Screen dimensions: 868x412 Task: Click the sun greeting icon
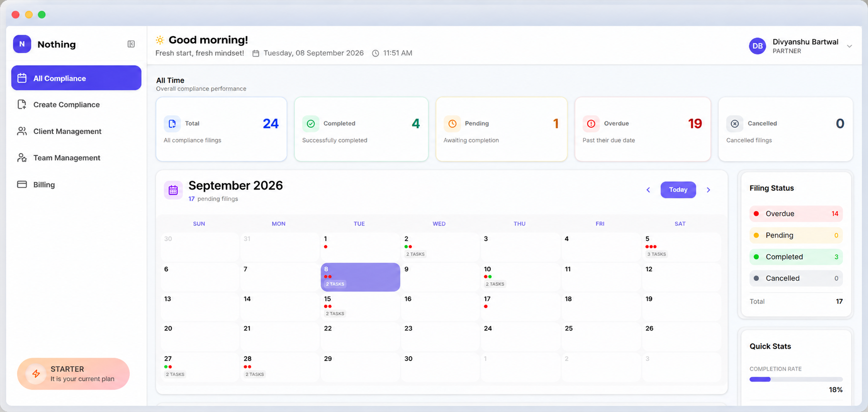pyautogui.click(x=160, y=40)
